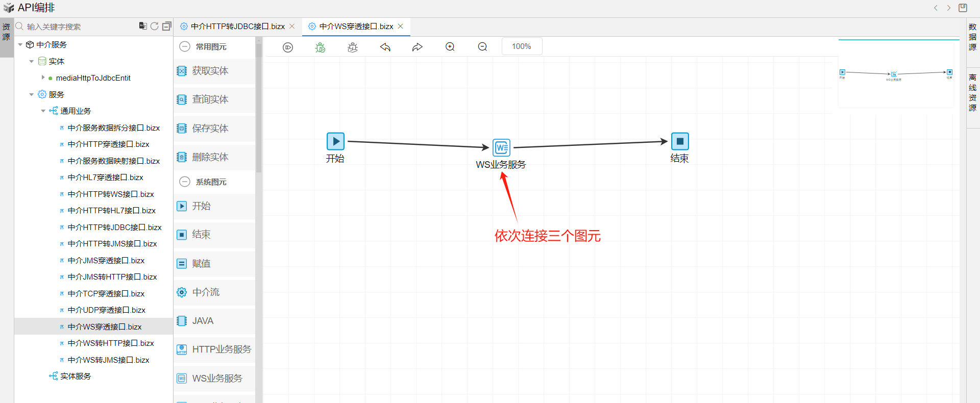
Task: Collapse the 系统图元 palette section
Action: (x=185, y=182)
